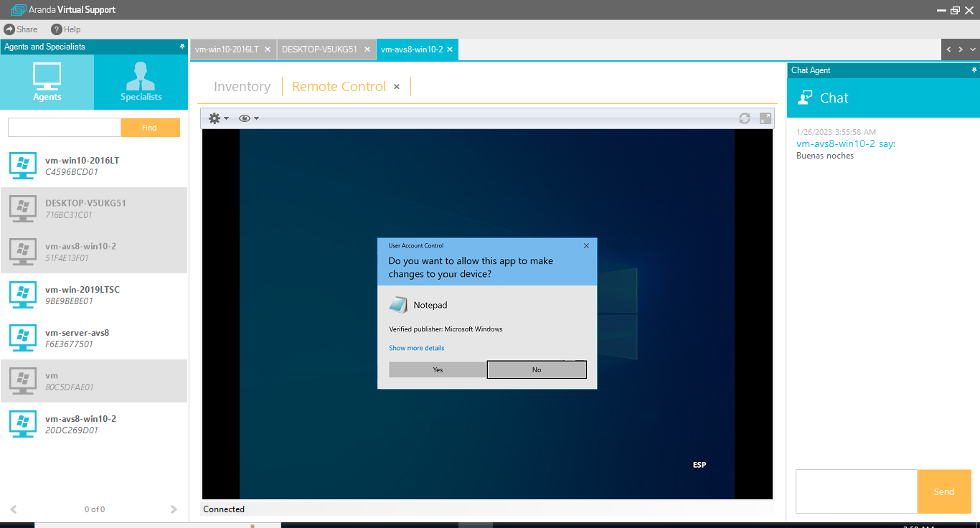Open the remote control settings gear
This screenshot has height=528, width=980.
215,118
